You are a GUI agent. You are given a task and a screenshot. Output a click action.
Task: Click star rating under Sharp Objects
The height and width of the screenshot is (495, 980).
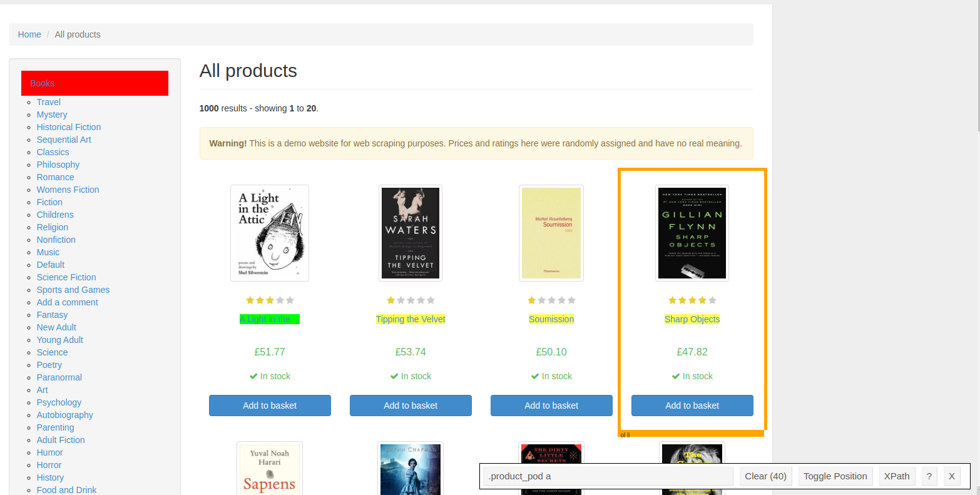(x=692, y=300)
